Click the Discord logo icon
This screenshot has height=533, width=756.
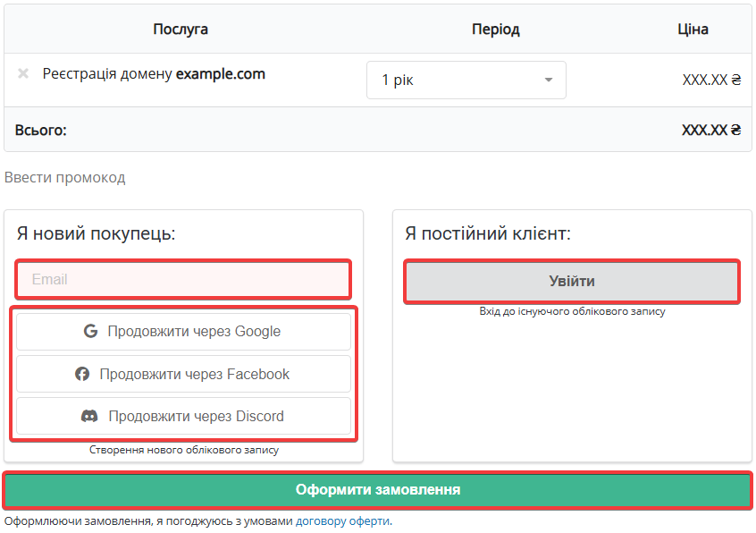pyautogui.click(x=89, y=417)
